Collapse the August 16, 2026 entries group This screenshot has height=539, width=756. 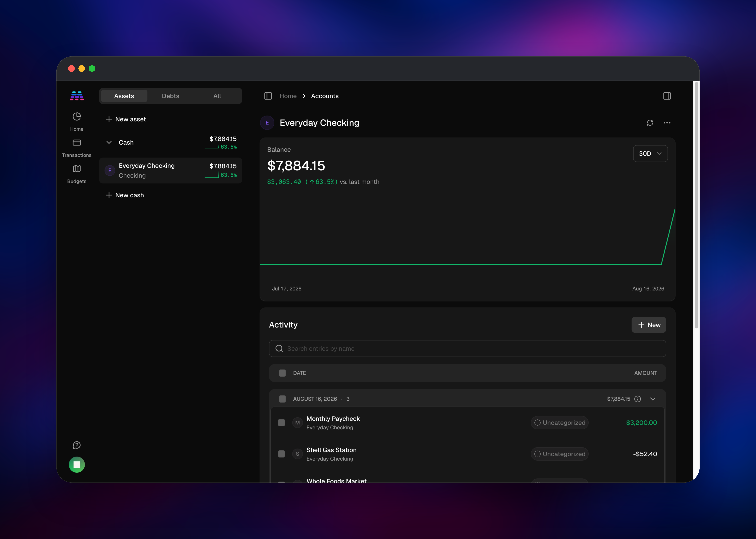[x=653, y=399]
